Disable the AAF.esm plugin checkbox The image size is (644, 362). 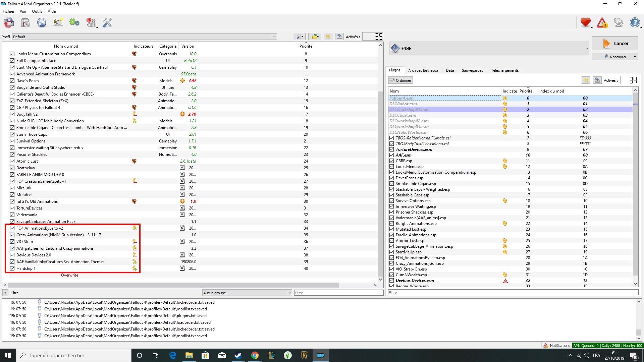pyautogui.click(x=391, y=155)
